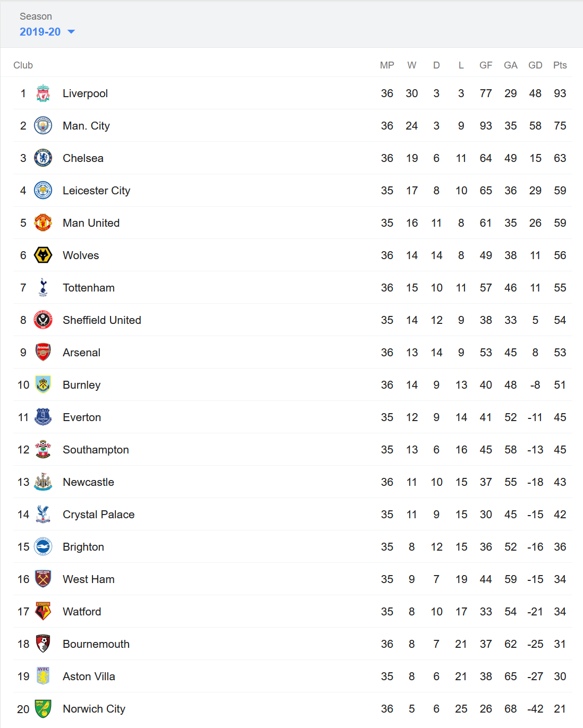The width and height of the screenshot is (583, 728).
Task: Click the Liverpool club crest
Action: point(43,93)
